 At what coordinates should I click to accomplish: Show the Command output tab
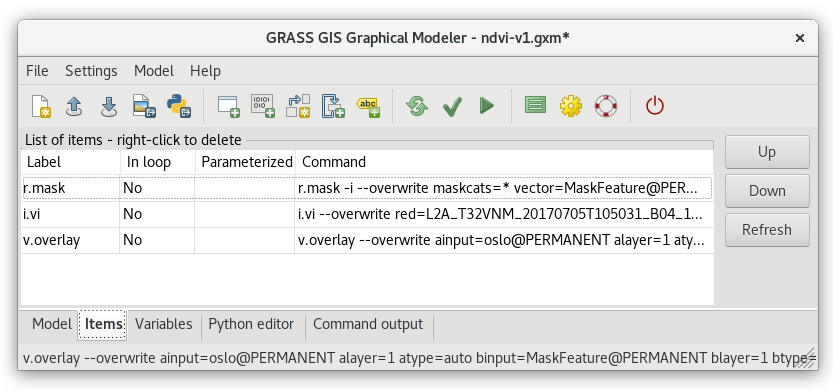click(368, 324)
